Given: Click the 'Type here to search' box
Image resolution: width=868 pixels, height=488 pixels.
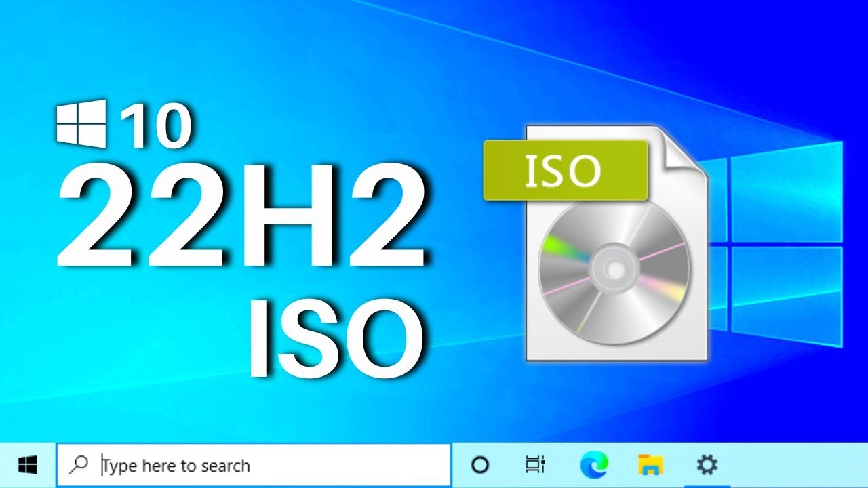Looking at the screenshot, I should tap(254, 465).
